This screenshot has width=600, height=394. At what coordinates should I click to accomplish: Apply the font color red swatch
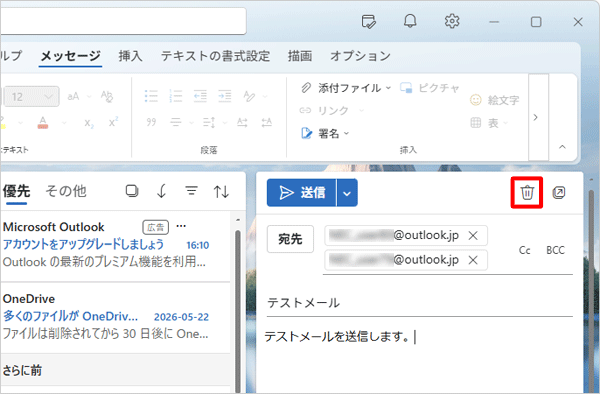click(43, 122)
